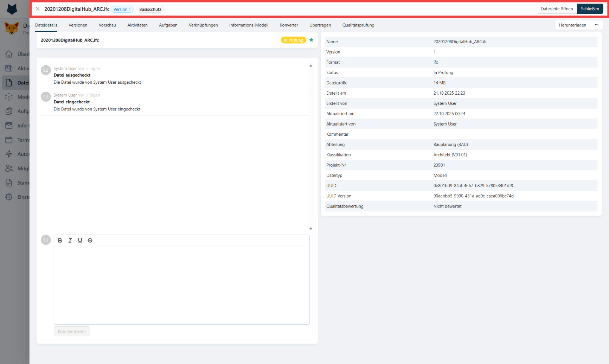
Task: Click the Herunterladen button
Action: [x=572, y=25]
